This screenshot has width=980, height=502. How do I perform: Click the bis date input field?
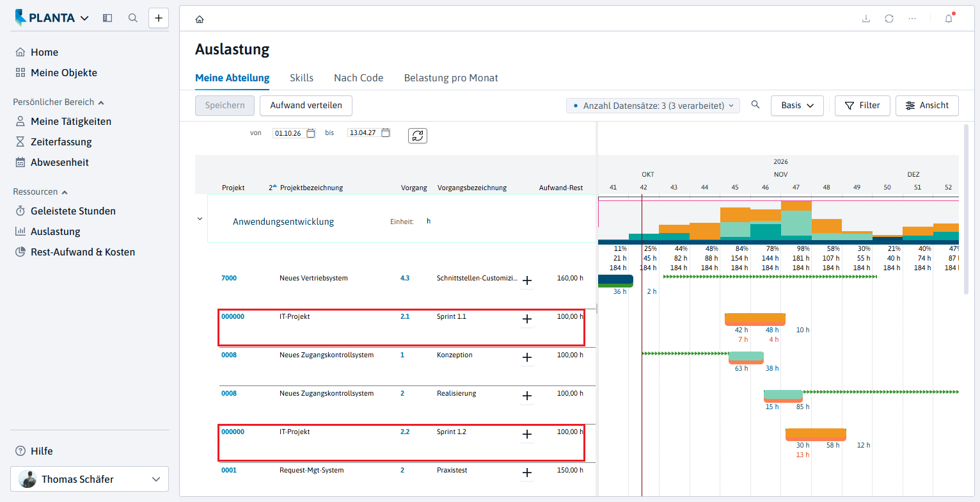click(x=363, y=133)
